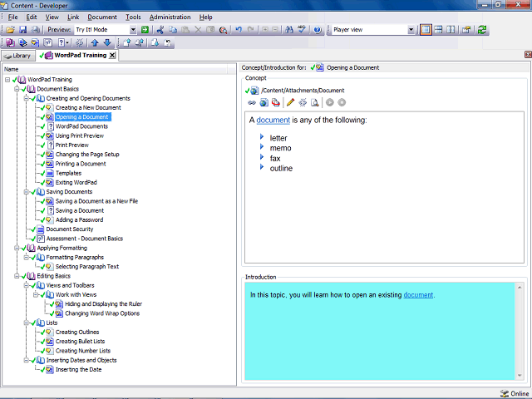
Task: Open the File menu
Action: pos(12,17)
